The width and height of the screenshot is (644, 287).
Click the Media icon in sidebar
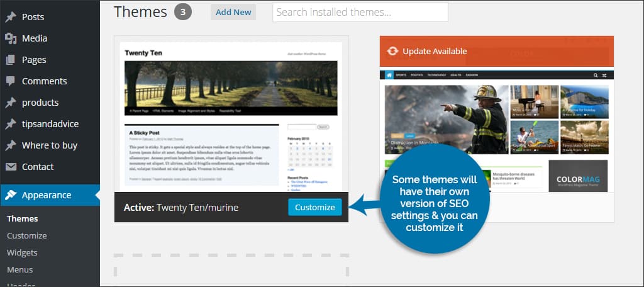coord(11,38)
